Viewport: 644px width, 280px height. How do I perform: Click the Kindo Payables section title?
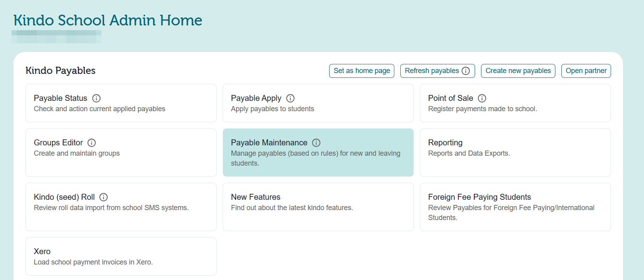60,71
